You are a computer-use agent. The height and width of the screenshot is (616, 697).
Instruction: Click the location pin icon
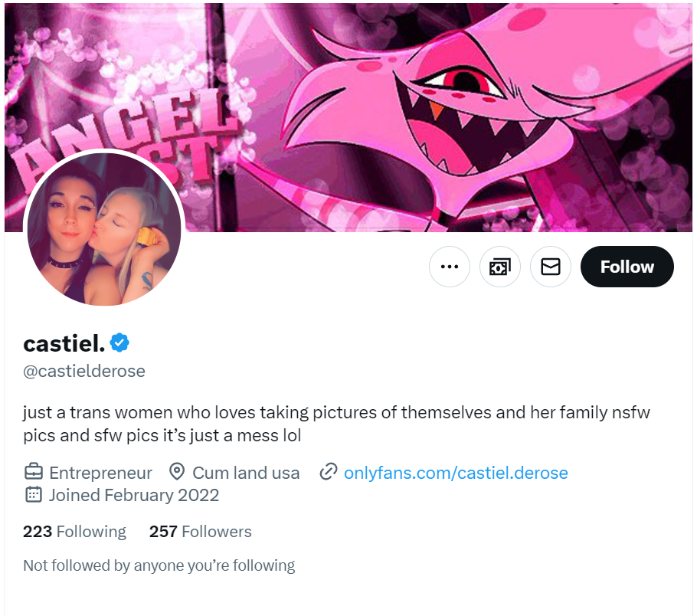tap(177, 472)
